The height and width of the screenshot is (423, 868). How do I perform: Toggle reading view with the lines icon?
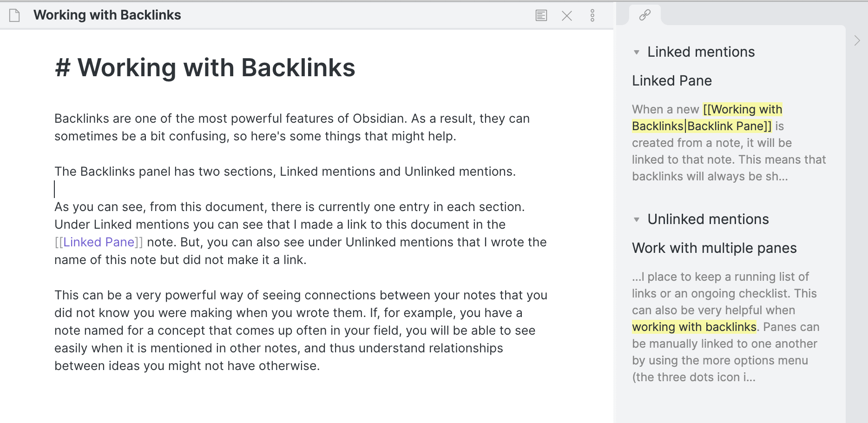coord(541,15)
